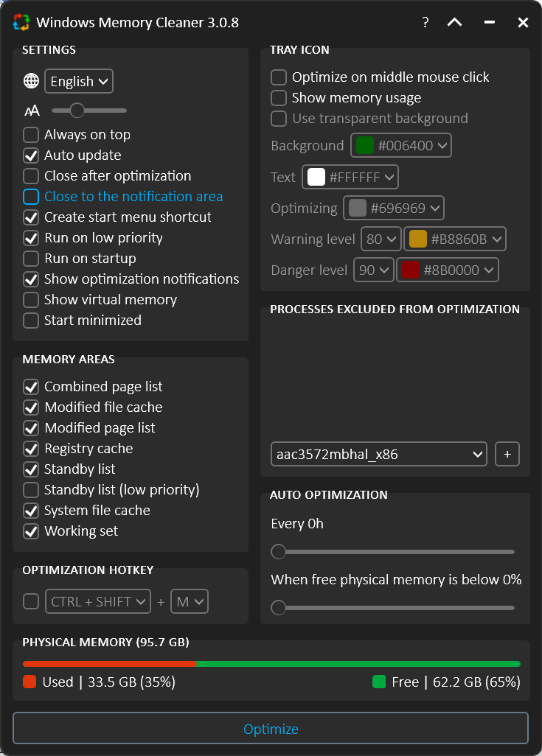Uncheck Standby list in Memory Areas
Image resolution: width=542 pixels, height=756 pixels.
pyautogui.click(x=31, y=469)
